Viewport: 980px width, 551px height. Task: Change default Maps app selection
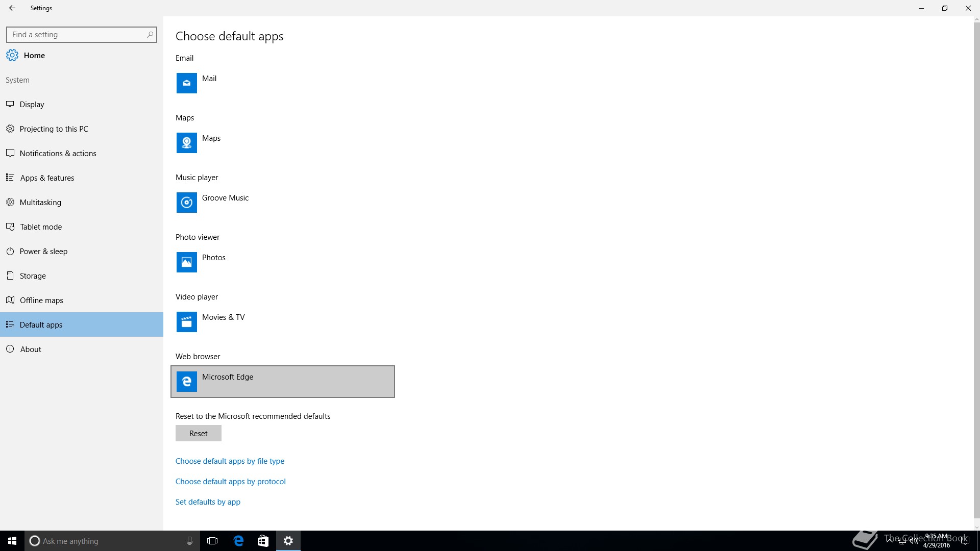point(283,143)
